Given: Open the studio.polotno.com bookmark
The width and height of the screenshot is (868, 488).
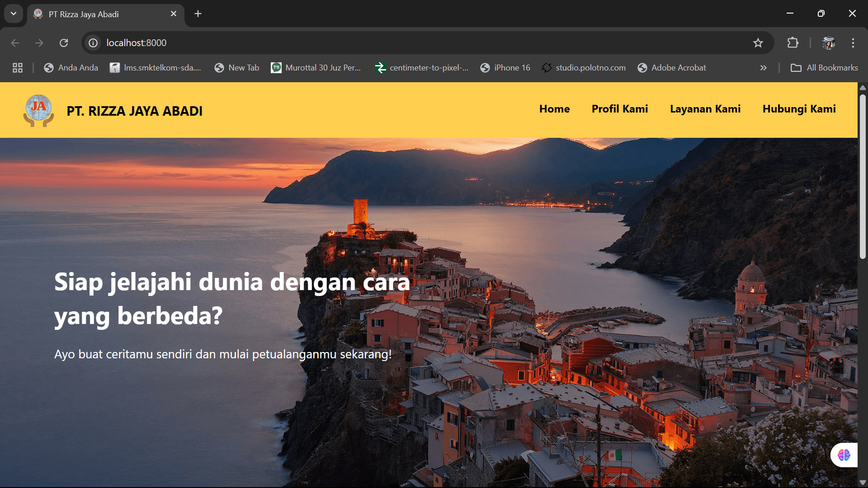Looking at the screenshot, I should click(x=584, y=68).
